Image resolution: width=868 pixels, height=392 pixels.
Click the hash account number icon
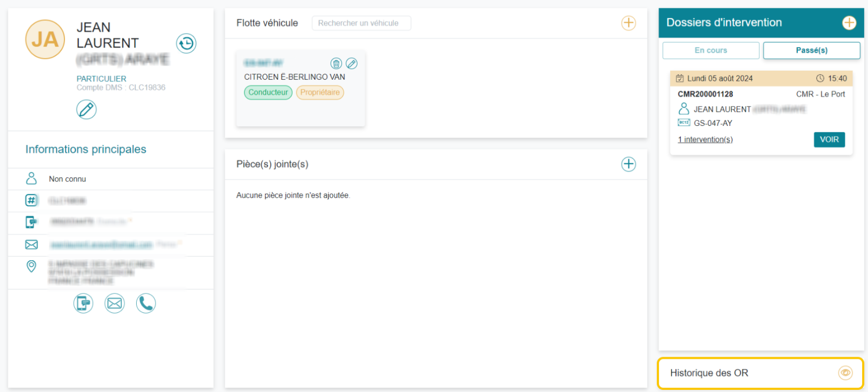32,200
